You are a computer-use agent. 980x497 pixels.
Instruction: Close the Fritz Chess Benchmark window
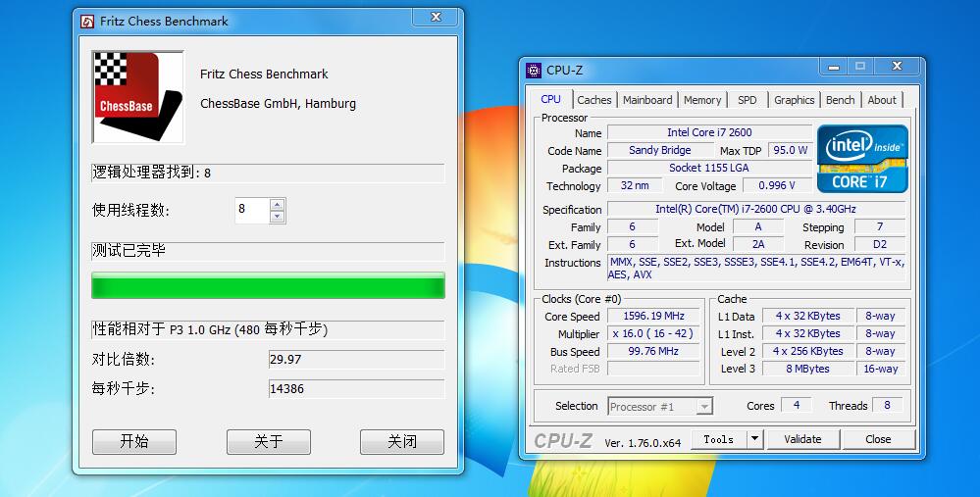(x=437, y=18)
